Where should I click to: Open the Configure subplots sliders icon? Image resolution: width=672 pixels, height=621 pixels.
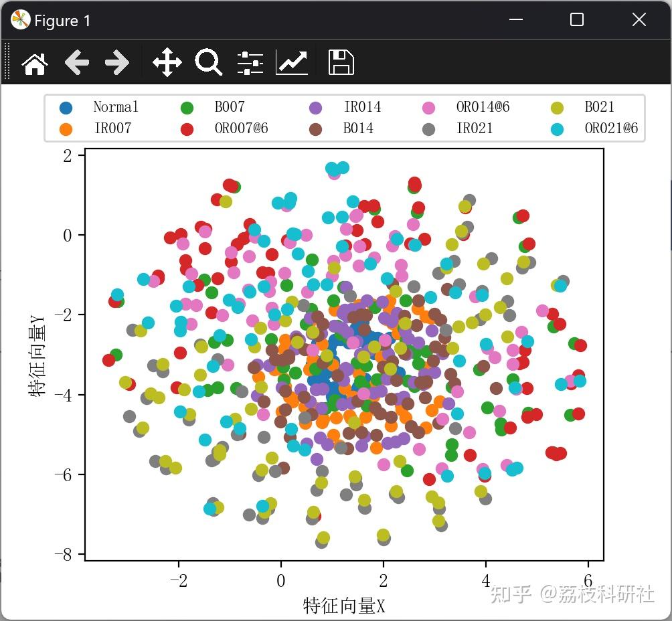click(250, 63)
